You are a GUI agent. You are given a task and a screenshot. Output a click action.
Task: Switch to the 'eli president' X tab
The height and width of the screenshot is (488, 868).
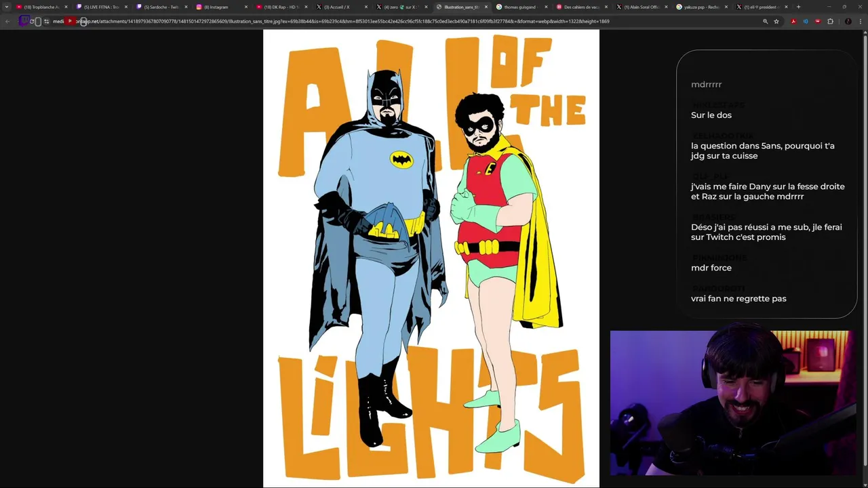[761, 7]
